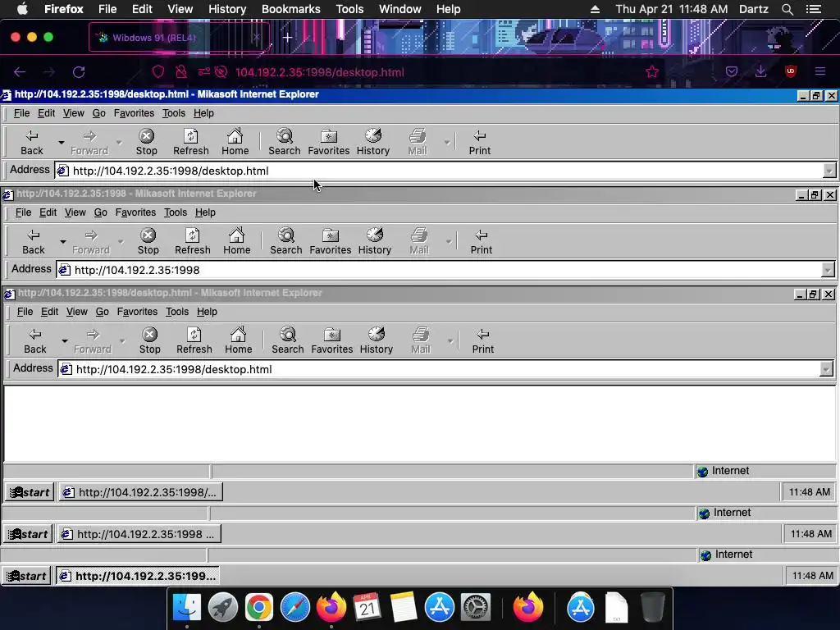Click Back in the outermost Internet Explorer toolbar

32,143
